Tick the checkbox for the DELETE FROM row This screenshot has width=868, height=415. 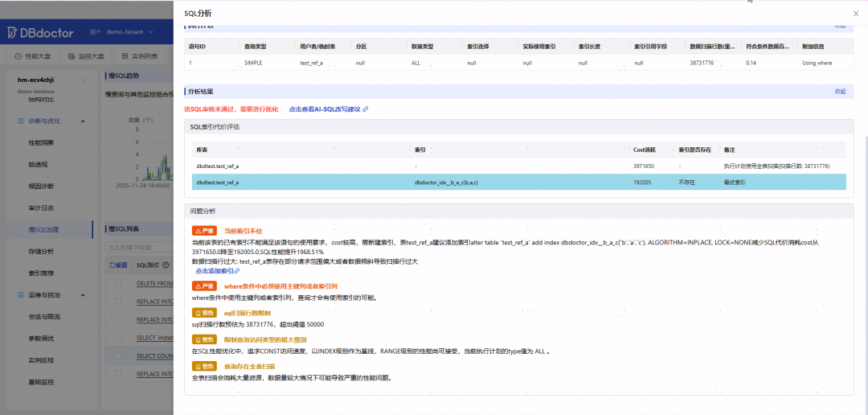pos(117,283)
